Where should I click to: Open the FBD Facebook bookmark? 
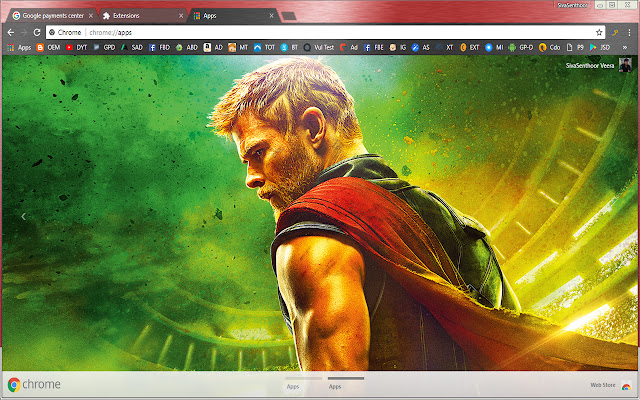coord(159,47)
